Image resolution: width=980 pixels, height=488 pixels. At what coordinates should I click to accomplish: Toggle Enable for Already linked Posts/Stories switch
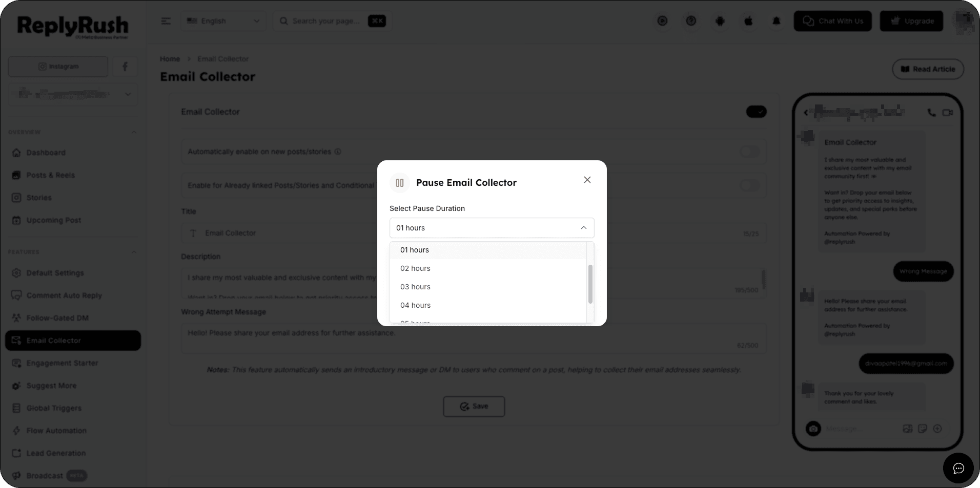pos(749,185)
